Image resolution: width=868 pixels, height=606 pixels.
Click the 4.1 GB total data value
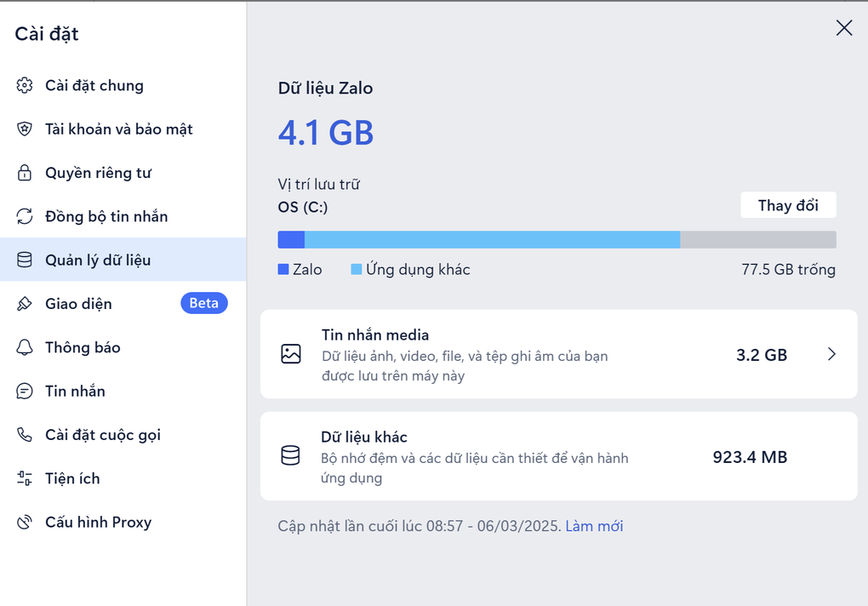coord(325,134)
